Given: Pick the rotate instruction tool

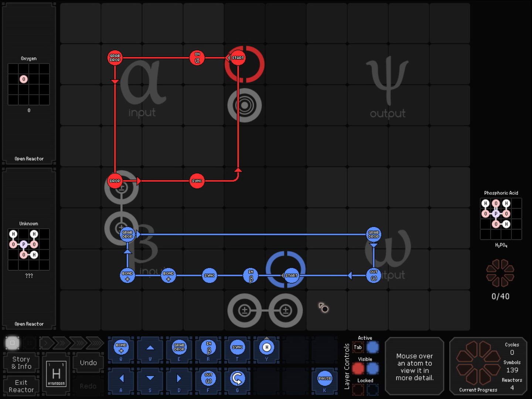Looking at the screenshot, I should point(237,378).
